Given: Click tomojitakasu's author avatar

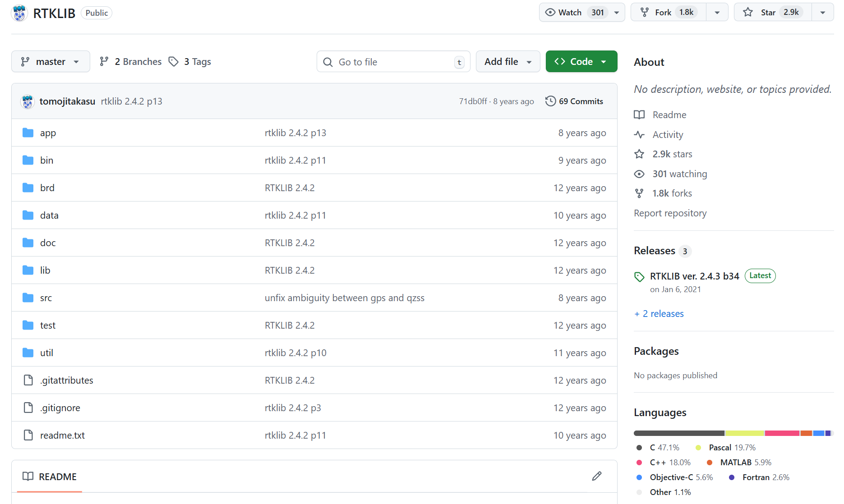Looking at the screenshot, I should tap(28, 101).
